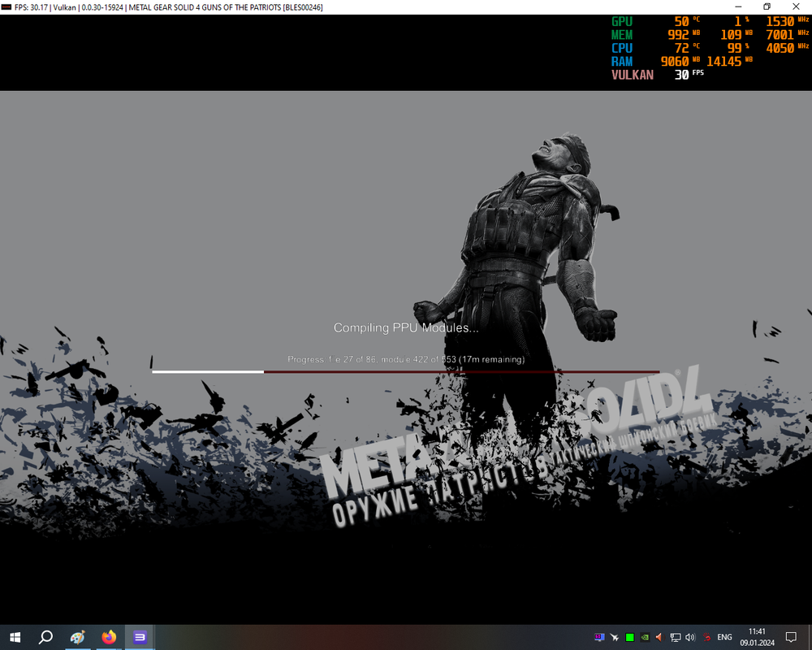Viewport: 812px width, 650px height.
Task: Open the paint palette app in taskbar
Action: click(78, 637)
